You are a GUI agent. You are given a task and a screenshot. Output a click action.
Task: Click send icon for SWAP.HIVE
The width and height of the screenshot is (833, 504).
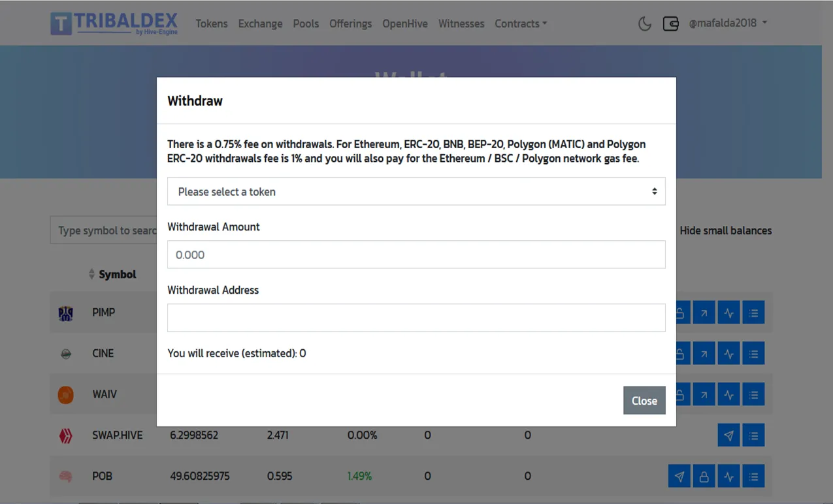[728, 435]
